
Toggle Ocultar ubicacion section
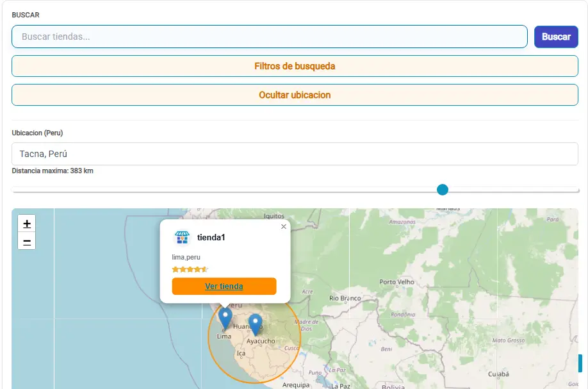[295, 95]
